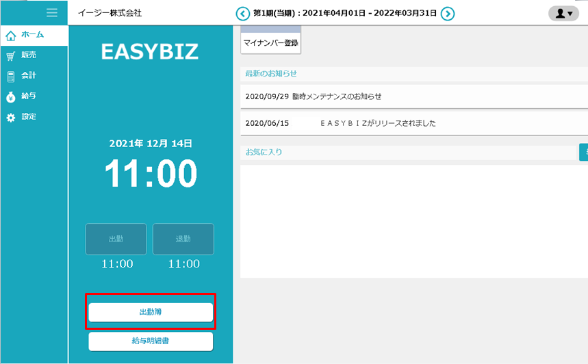
Task: Go to previous fiscal period arrow
Action: pyautogui.click(x=243, y=13)
